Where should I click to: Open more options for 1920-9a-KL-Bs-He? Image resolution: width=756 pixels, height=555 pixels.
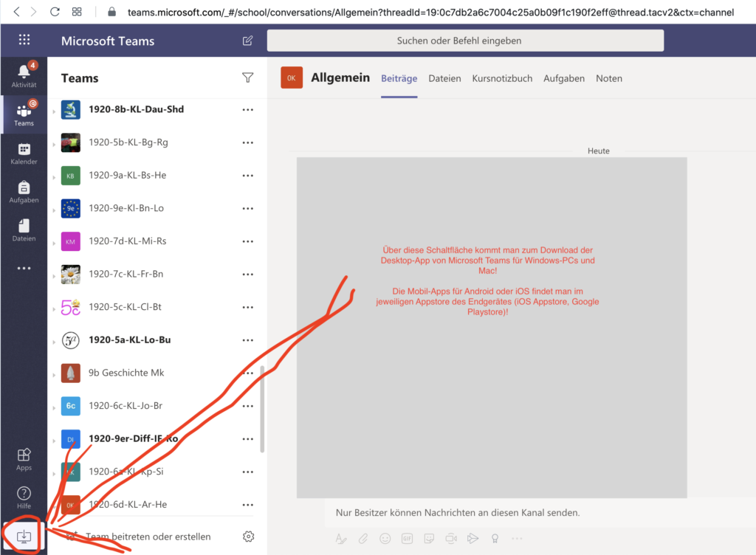(248, 176)
